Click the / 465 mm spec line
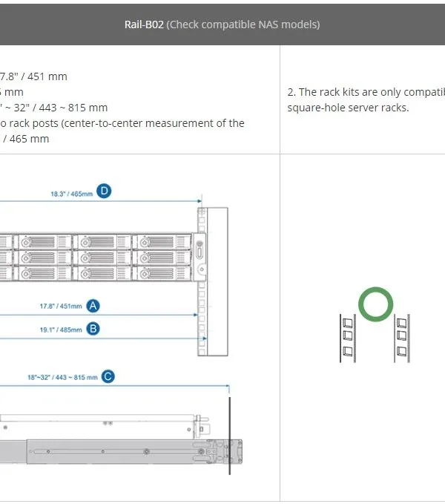The height and width of the screenshot is (504, 445). tap(24, 139)
